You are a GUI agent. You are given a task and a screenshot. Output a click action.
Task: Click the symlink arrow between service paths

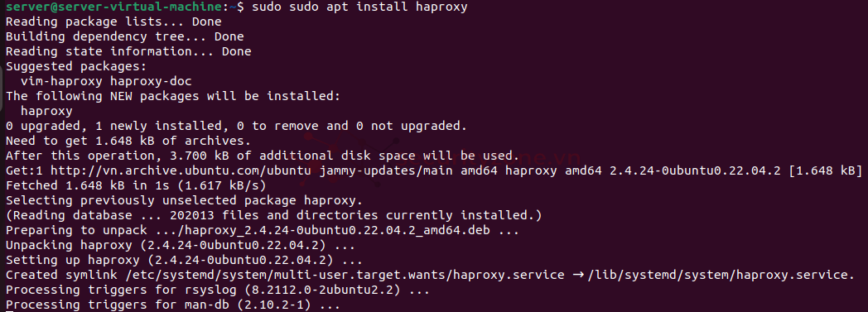pyautogui.click(x=578, y=275)
